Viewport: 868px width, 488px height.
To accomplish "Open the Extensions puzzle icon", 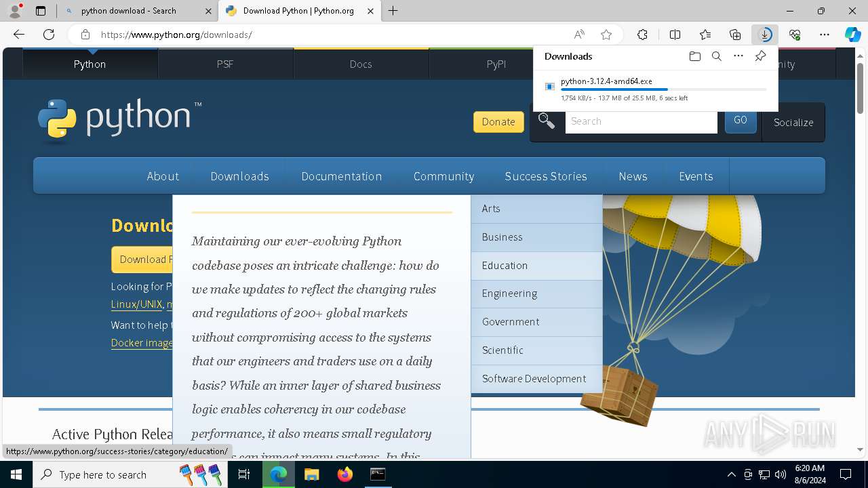I will coord(642,35).
